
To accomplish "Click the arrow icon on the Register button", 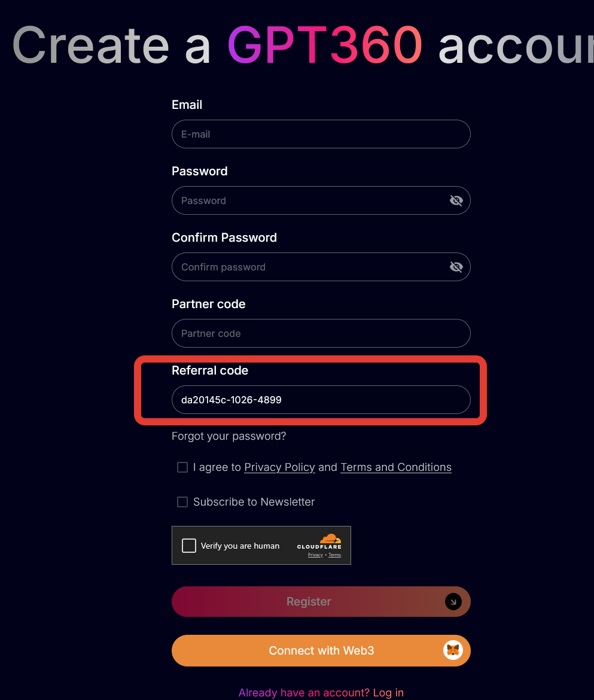I will click(x=453, y=602).
